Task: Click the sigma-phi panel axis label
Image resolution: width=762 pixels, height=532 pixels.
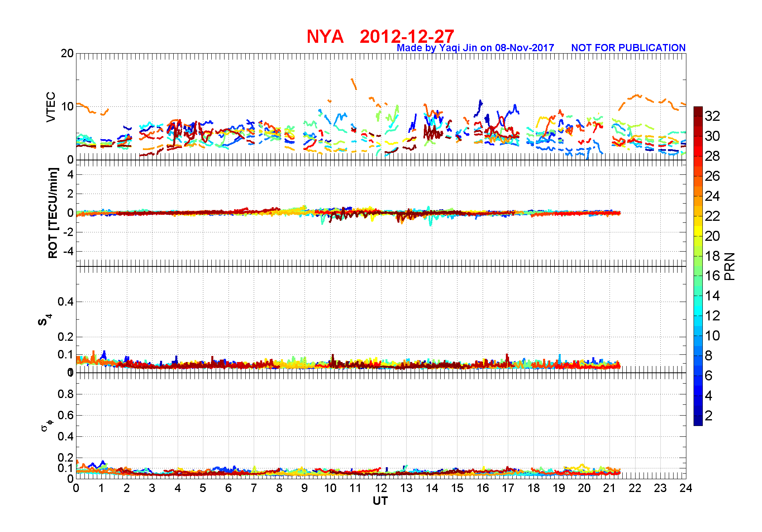Action: coord(47,425)
